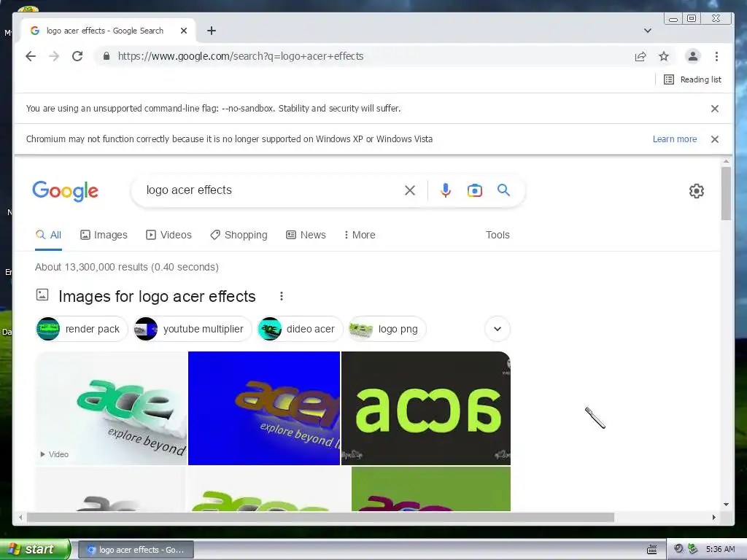The image size is (747, 560).
Task: Focus the 'logo acer effects' search field
Action: [271, 190]
